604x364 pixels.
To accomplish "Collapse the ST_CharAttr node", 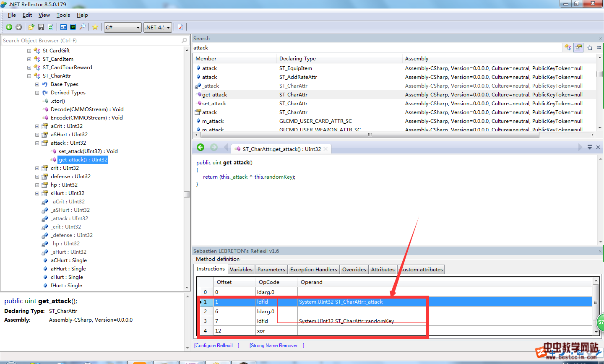I will (29, 76).
